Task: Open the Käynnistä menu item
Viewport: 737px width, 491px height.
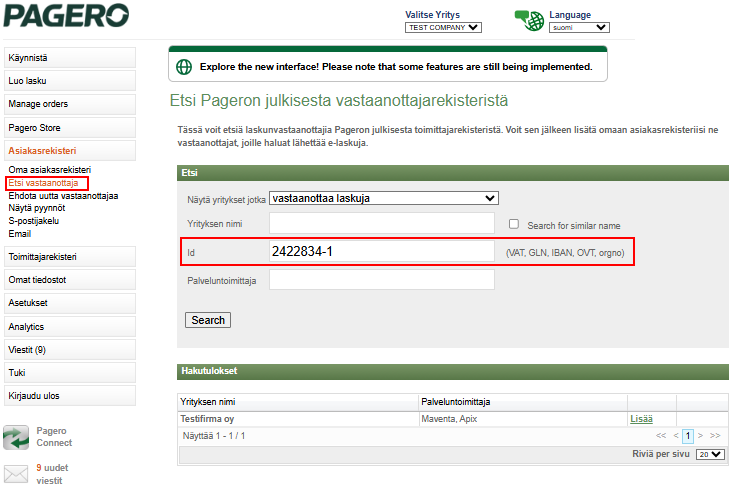Action: pos(70,58)
